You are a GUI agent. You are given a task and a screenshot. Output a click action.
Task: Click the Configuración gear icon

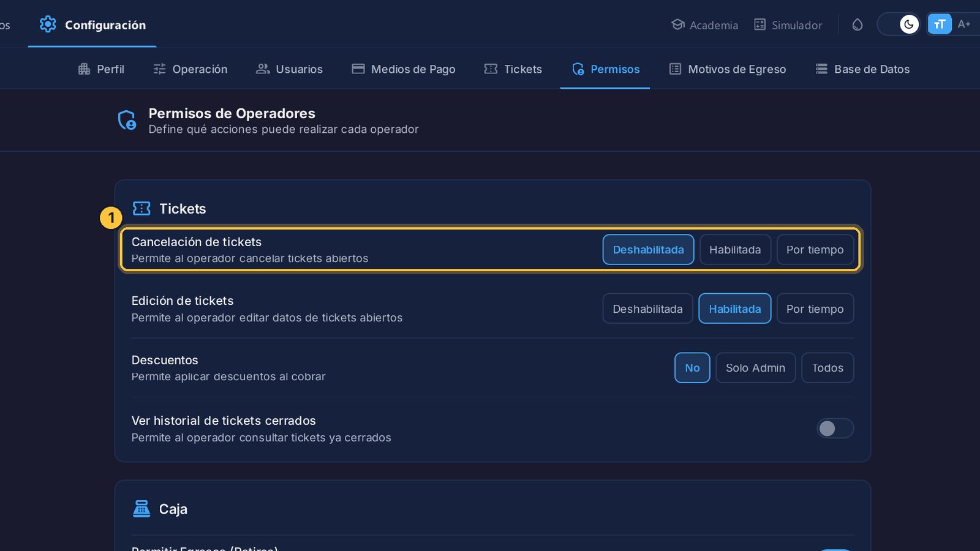pyautogui.click(x=48, y=24)
